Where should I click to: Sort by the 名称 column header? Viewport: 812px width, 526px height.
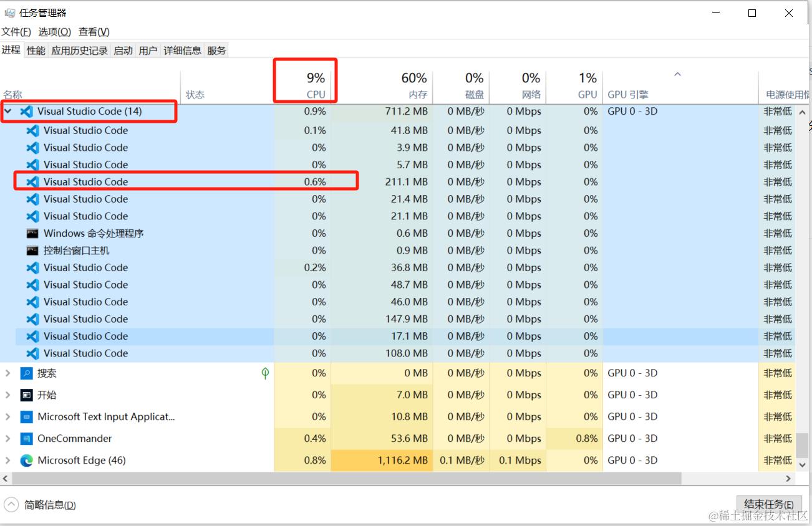pyautogui.click(x=90, y=86)
